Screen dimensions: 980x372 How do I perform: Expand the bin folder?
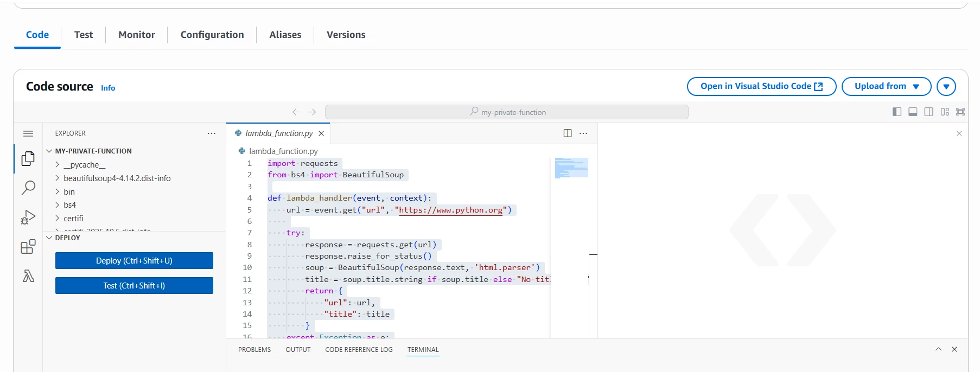(x=69, y=192)
